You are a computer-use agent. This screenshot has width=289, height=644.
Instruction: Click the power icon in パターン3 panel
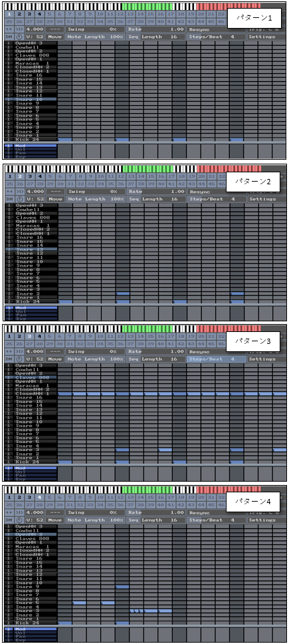coord(19,359)
